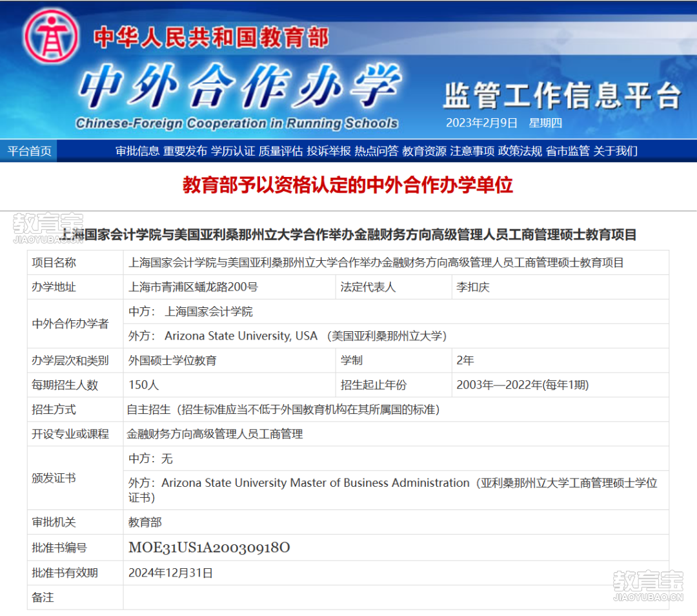The image size is (697, 616).
Task: Open the 审批信息 menu item
Action: pyautogui.click(x=137, y=151)
